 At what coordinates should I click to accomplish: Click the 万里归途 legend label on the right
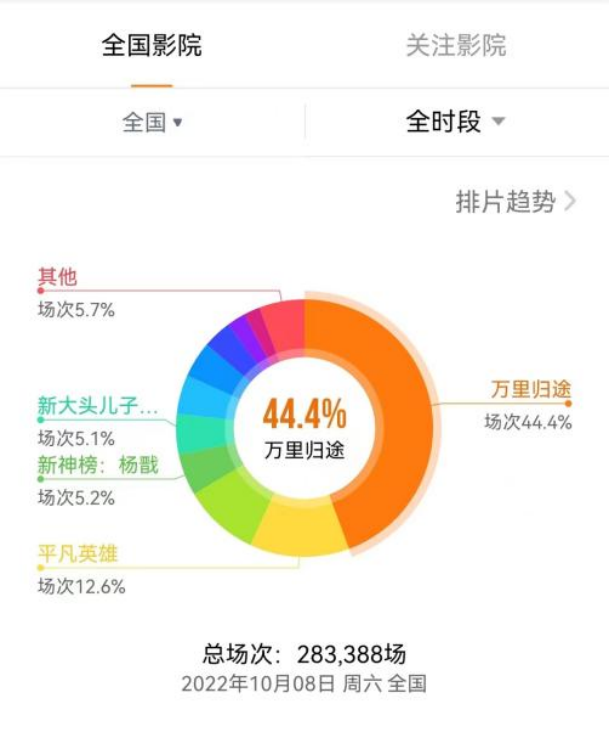click(x=531, y=389)
